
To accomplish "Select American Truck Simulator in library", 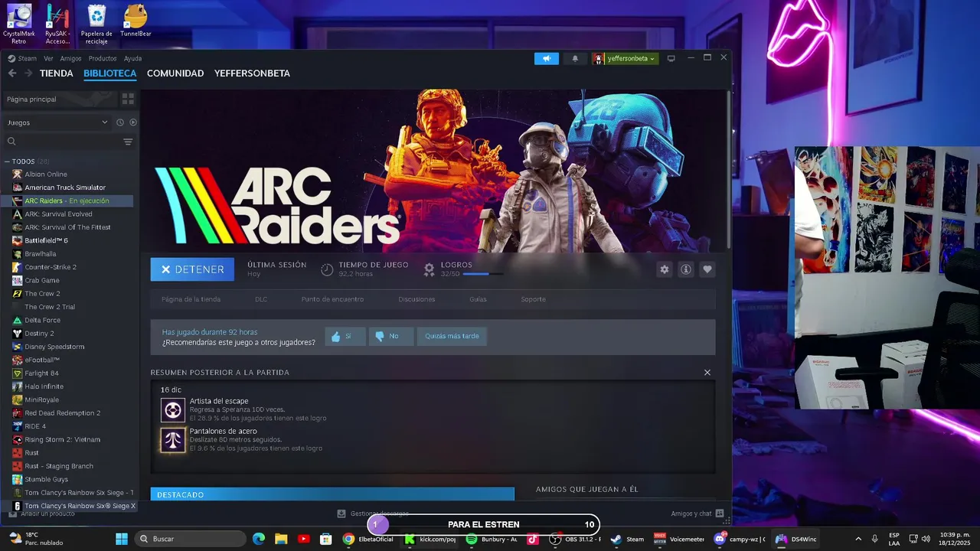I will tap(65, 187).
